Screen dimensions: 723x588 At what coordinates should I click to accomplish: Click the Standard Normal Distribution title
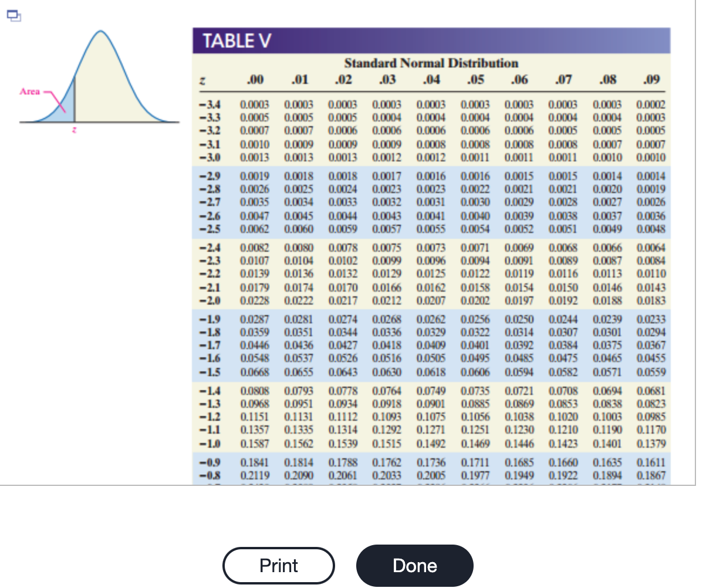click(433, 63)
